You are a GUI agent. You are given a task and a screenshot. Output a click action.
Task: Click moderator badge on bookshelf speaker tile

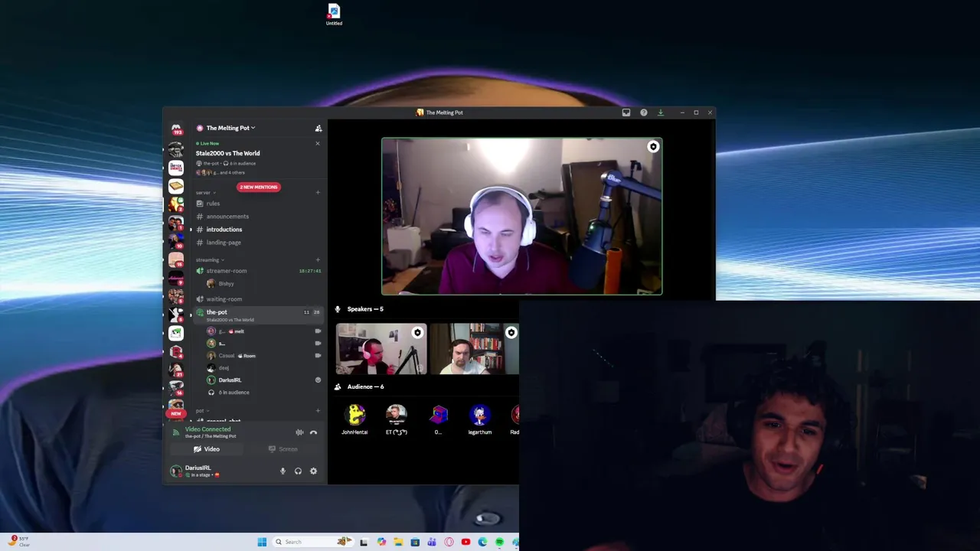tap(511, 332)
